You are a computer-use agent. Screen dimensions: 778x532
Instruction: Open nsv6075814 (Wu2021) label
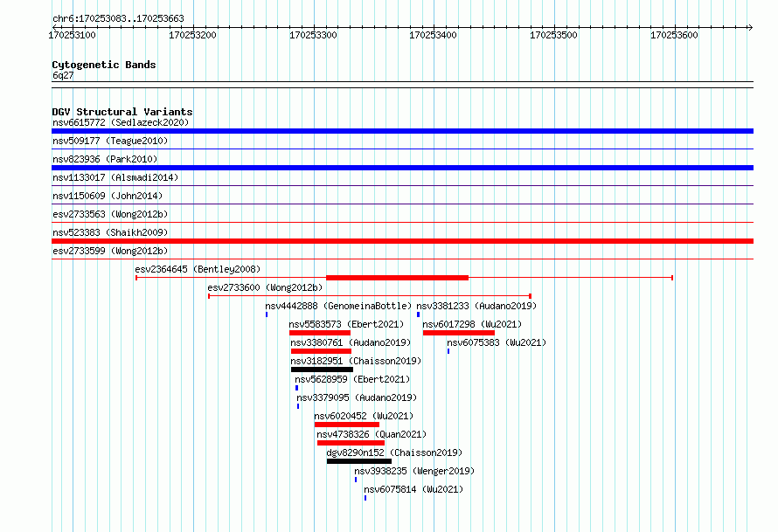(x=413, y=489)
